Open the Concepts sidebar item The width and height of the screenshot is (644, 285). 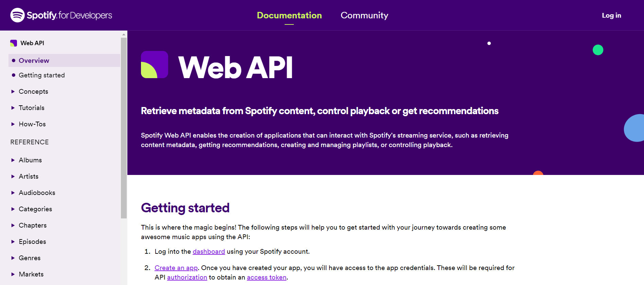click(33, 91)
